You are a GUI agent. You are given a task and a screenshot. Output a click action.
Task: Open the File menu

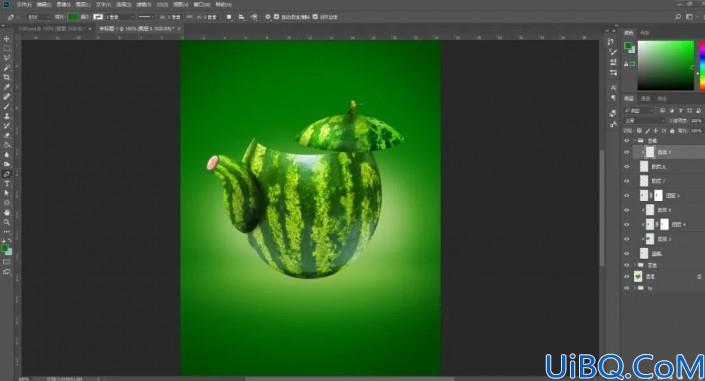pos(24,4)
